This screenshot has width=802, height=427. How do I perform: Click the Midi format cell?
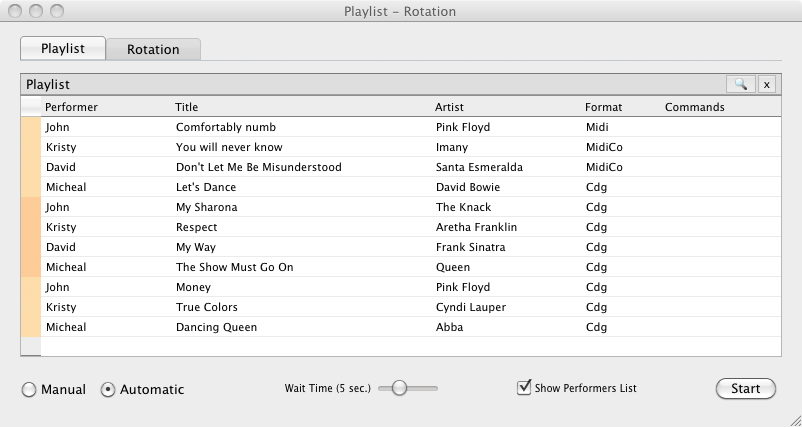click(x=597, y=127)
